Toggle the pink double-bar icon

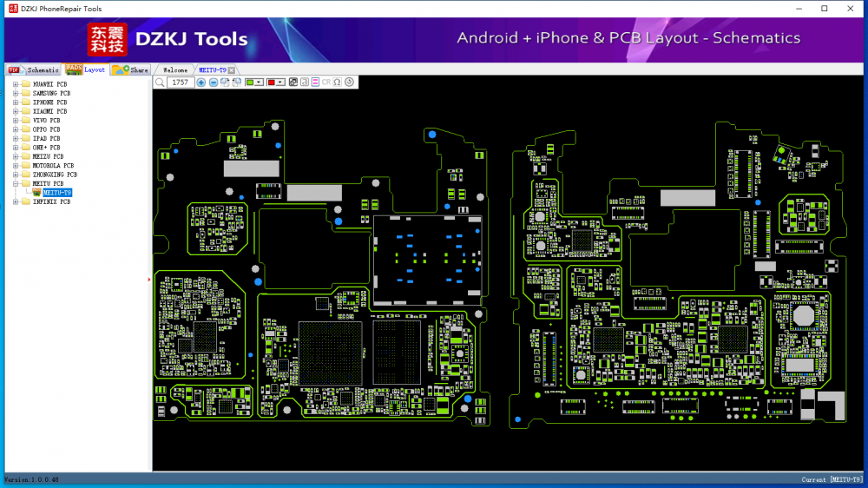316,82
